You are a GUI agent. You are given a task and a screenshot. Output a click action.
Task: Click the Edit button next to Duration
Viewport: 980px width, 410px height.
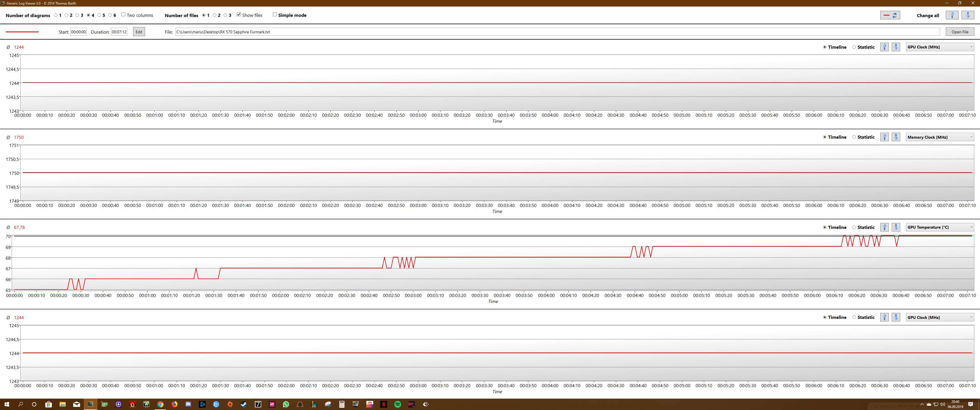139,32
